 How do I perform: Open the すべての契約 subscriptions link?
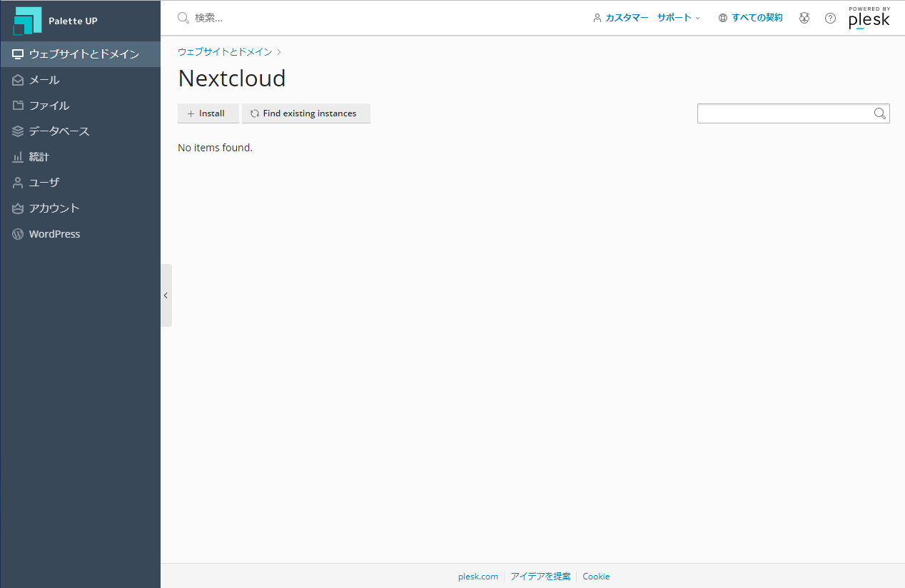click(x=750, y=18)
